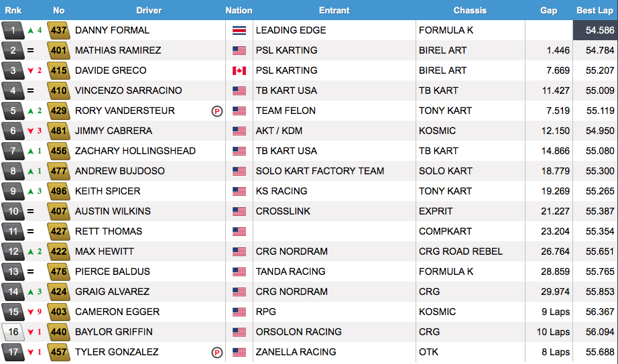Click the white rank 16 badge
Screen dimensions: 618x364
pyautogui.click(x=13, y=332)
